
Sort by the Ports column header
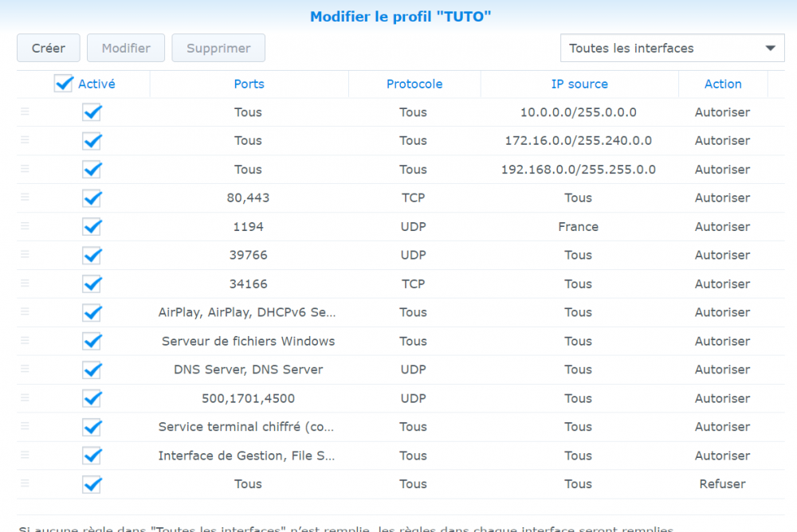tap(249, 84)
